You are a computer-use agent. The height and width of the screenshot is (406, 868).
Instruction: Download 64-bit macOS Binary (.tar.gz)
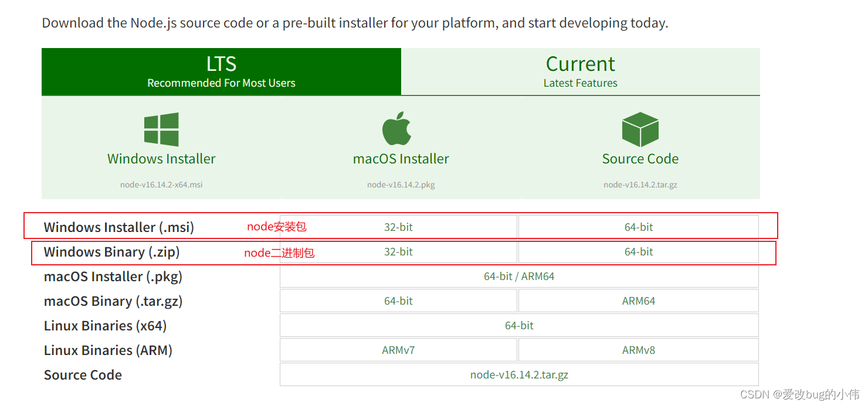coord(398,301)
